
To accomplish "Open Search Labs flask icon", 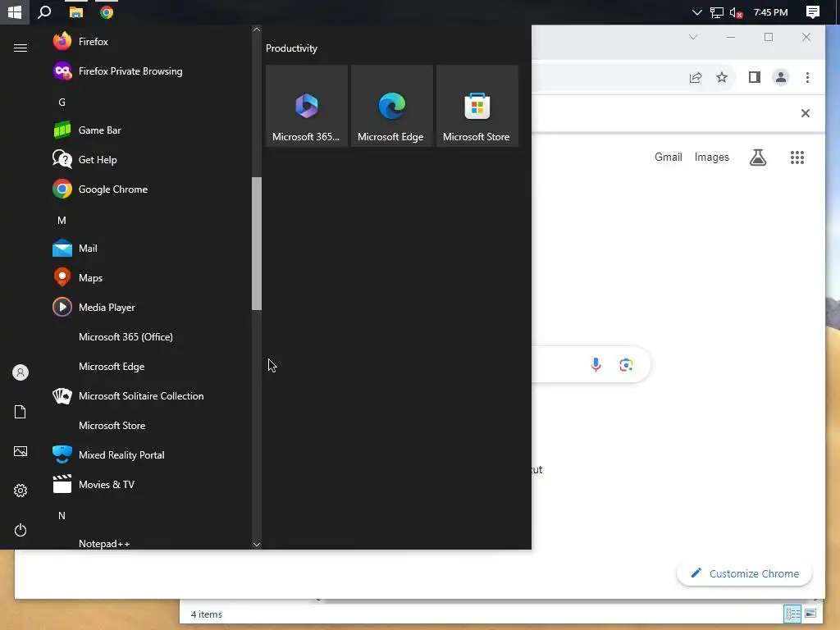I will coord(757,157).
